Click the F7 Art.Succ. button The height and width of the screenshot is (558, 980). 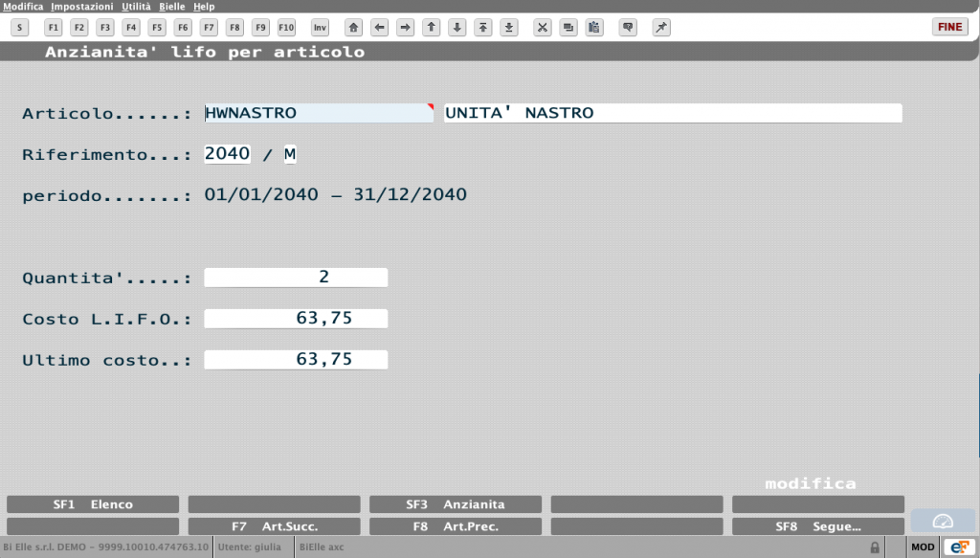[x=275, y=526]
